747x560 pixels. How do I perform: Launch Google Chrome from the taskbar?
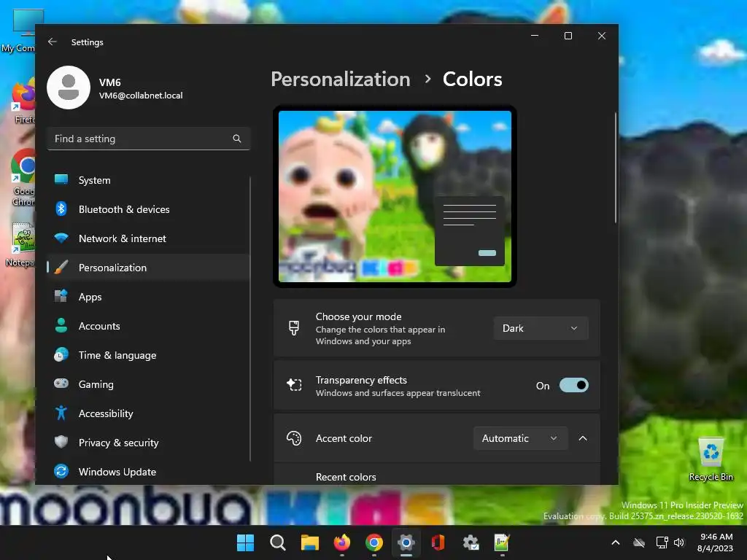tap(374, 542)
